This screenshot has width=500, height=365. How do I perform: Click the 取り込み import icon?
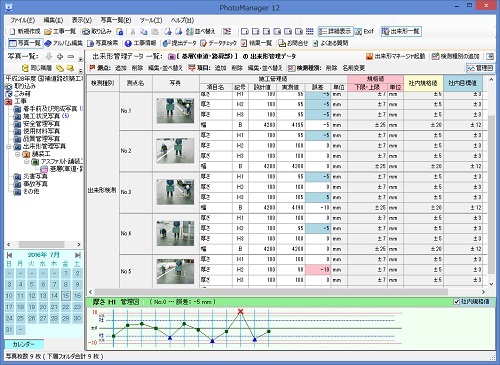coord(86,31)
